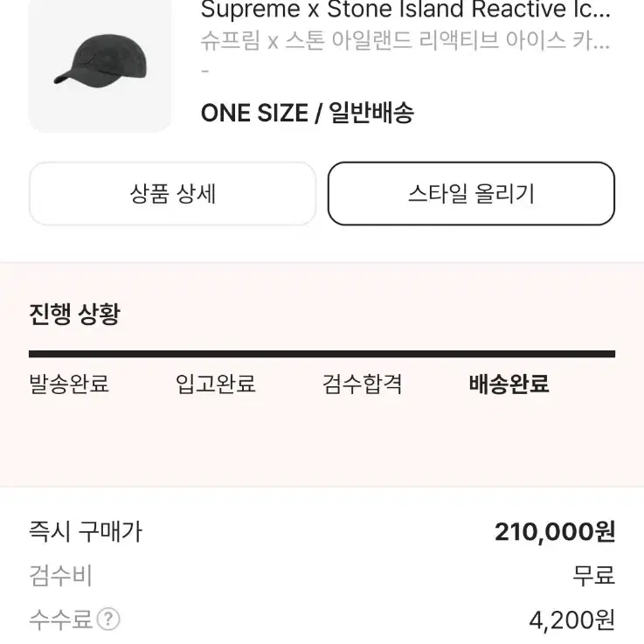Select the 발송완료 progress step
This screenshot has height=644, width=644.
click(x=69, y=384)
